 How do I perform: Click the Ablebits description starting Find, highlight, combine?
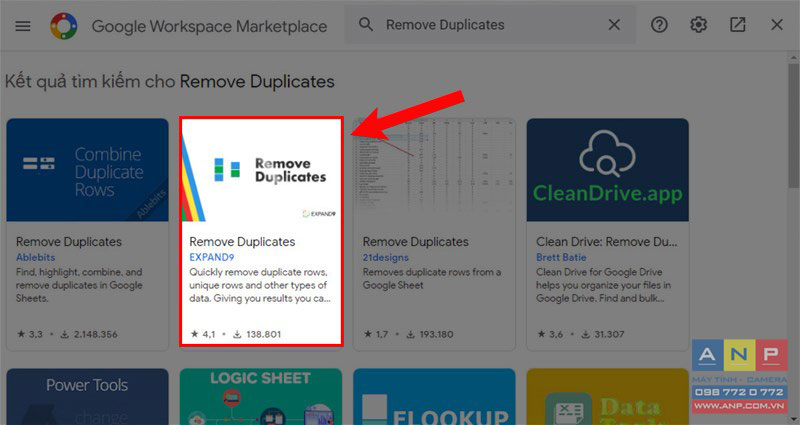click(x=79, y=285)
